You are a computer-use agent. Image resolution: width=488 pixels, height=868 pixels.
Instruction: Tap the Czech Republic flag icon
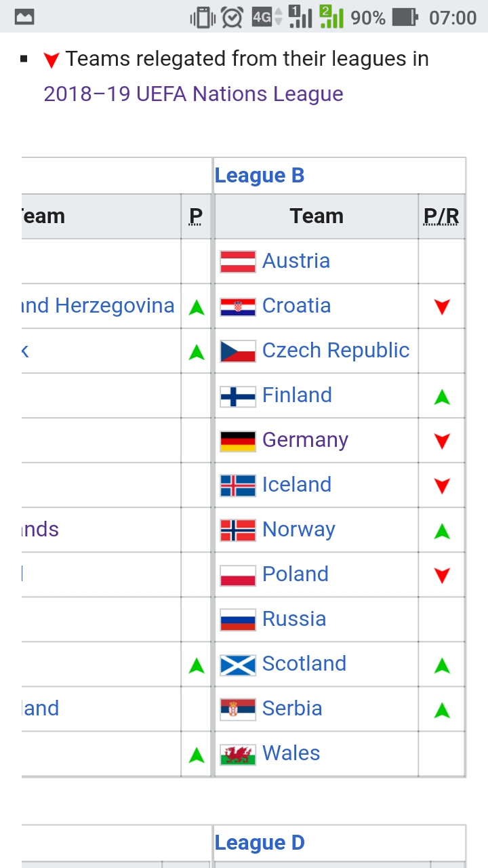pyautogui.click(x=238, y=351)
